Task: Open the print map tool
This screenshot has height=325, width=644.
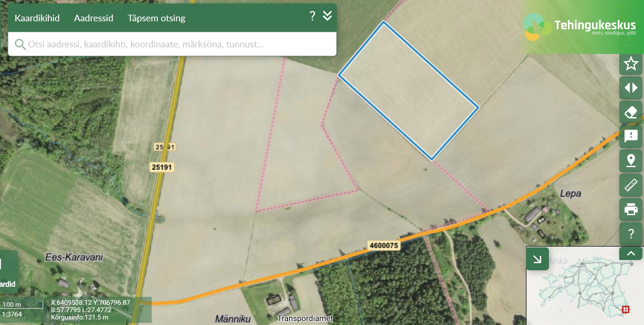Action: pos(631,209)
